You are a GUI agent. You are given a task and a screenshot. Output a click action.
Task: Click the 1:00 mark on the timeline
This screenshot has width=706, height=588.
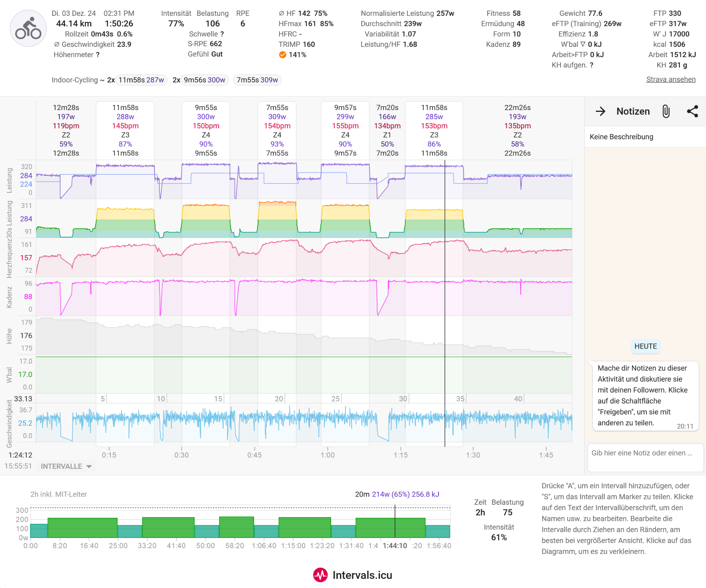pyautogui.click(x=328, y=455)
